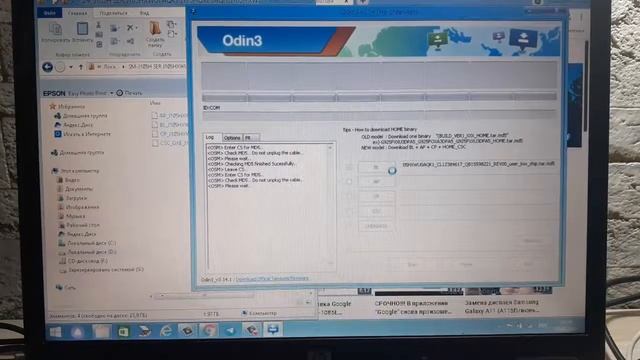Viewport: 640px width, 360px height.
Task: Open the Pit tab in Odin3
Action: tap(250, 138)
